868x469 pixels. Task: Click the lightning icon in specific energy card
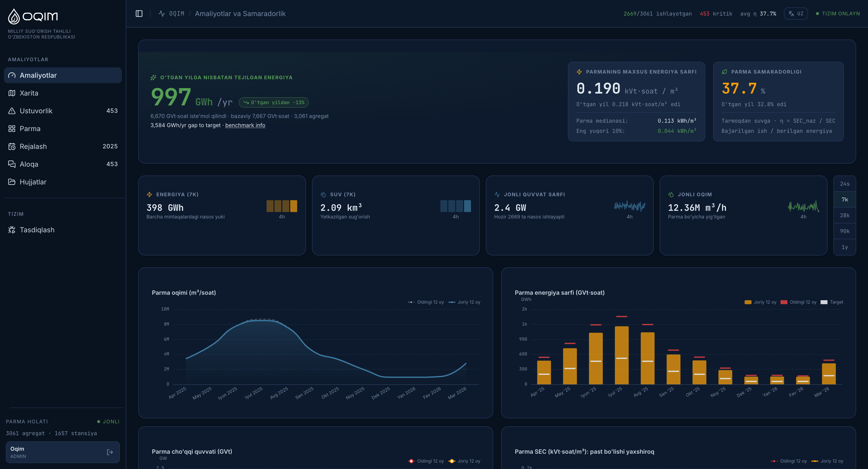(x=579, y=72)
